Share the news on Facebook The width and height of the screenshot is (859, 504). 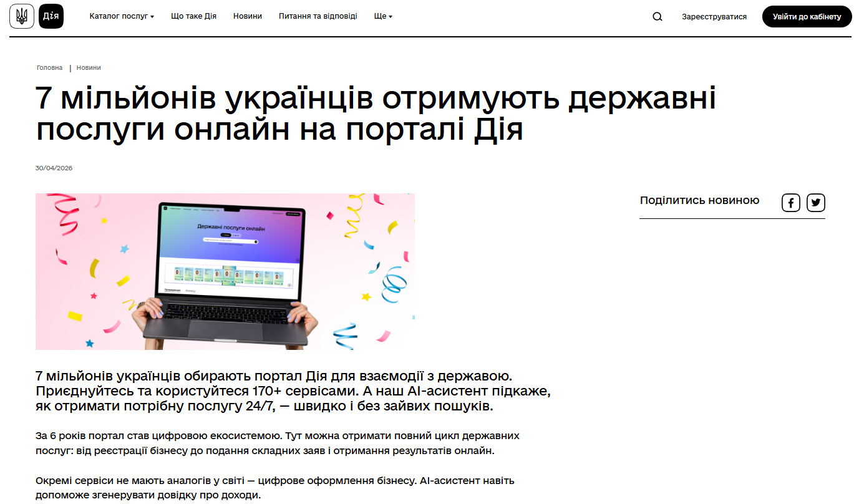[x=791, y=203]
